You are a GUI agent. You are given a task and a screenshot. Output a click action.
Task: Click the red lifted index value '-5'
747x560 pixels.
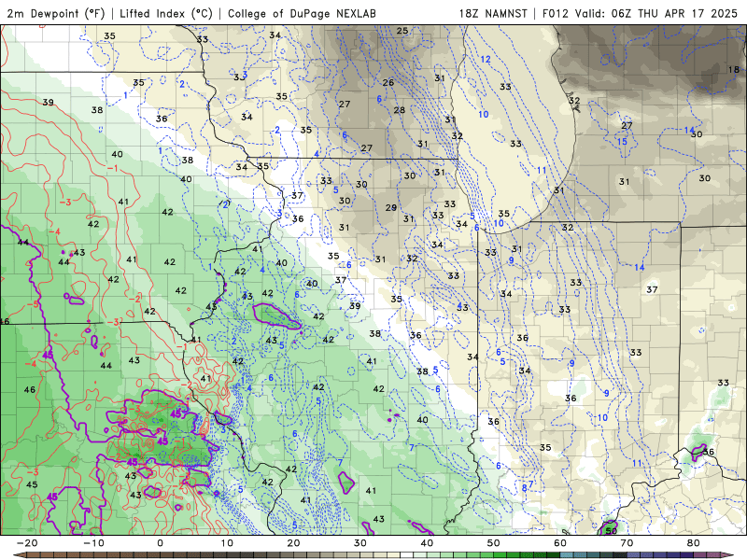[33, 304]
